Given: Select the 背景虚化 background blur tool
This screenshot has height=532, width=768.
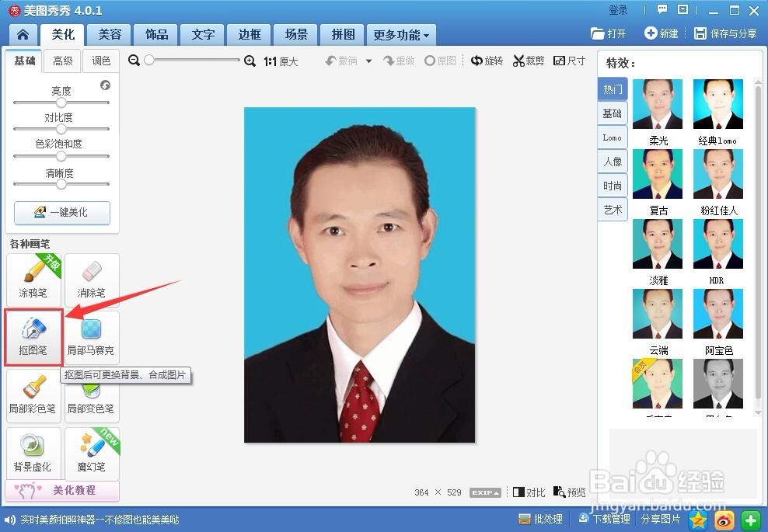Looking at the screenshot, I should pos(33,452).
